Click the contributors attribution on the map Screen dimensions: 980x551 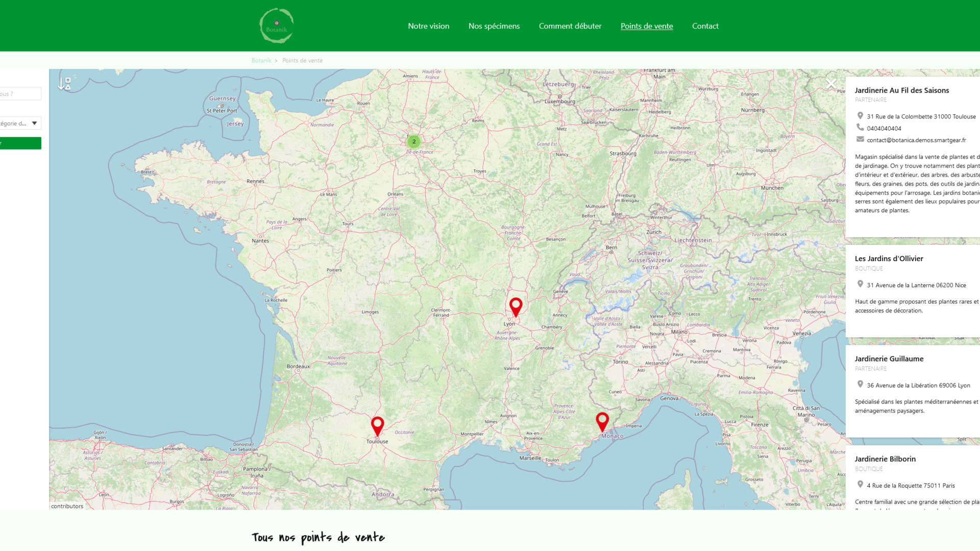pyautogui.click(x=67, y=506)
